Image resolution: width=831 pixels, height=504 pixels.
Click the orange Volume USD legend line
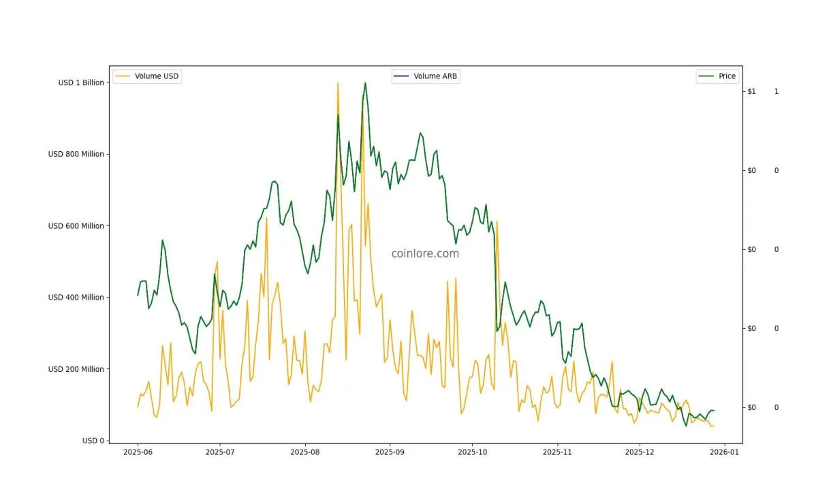pyautogui.click(x=123, y=76)
